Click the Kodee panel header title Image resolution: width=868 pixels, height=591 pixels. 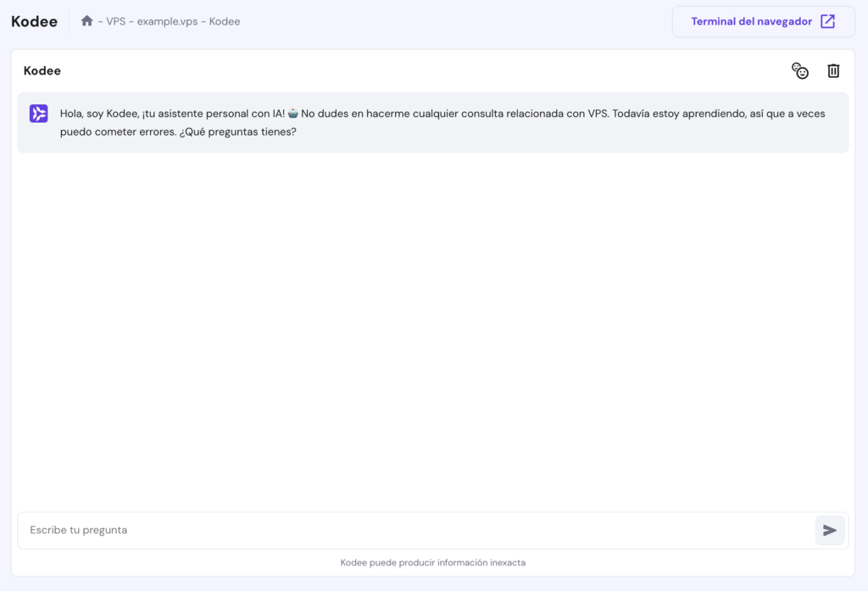(42, 71)
